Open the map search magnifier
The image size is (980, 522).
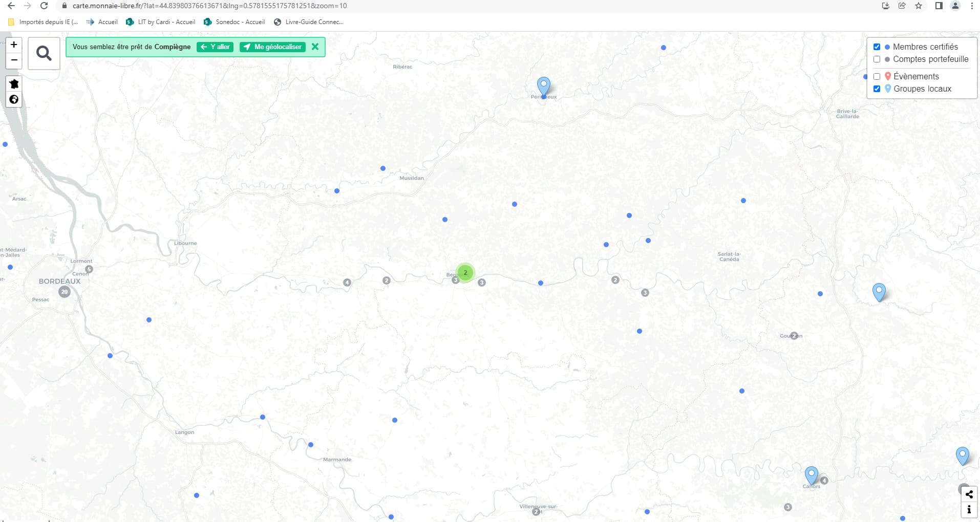point(44,53)
